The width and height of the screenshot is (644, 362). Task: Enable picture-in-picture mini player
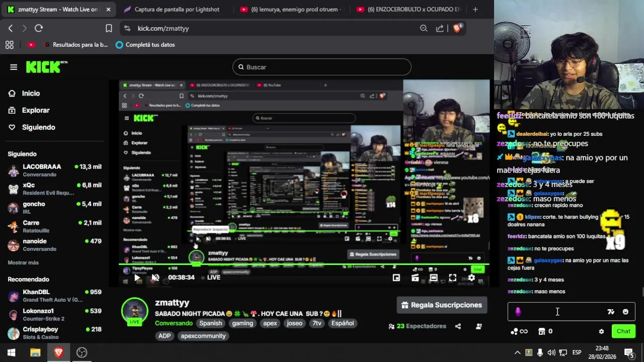396,278
